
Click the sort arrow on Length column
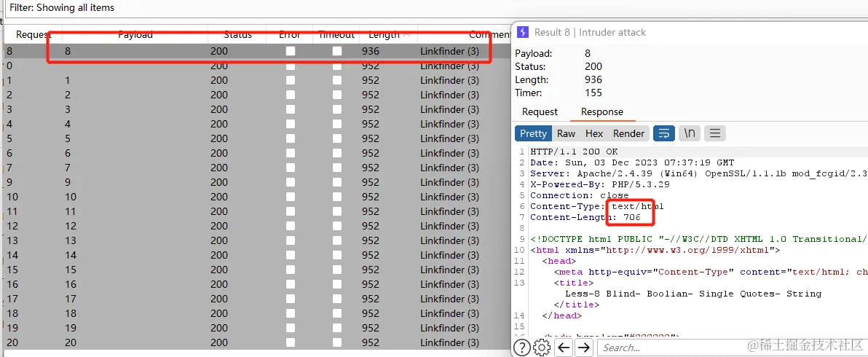click(x=407, y=34)
